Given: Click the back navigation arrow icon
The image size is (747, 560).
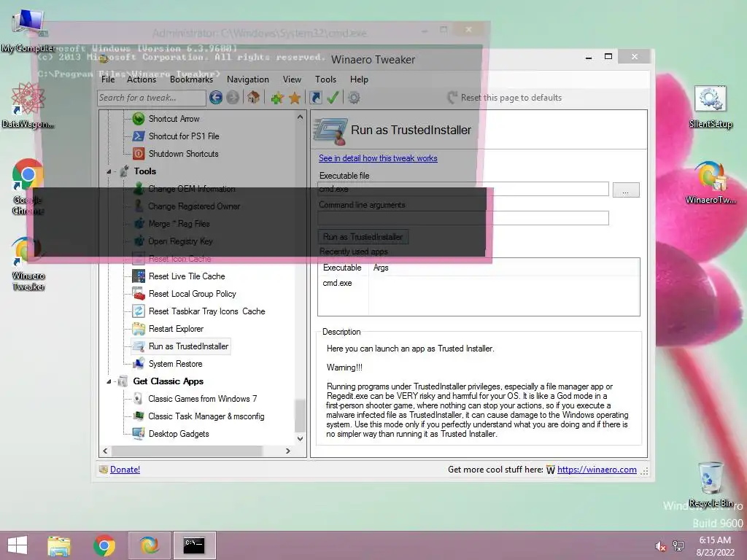Looking at the screenshot, I should [x=216, y=98].
